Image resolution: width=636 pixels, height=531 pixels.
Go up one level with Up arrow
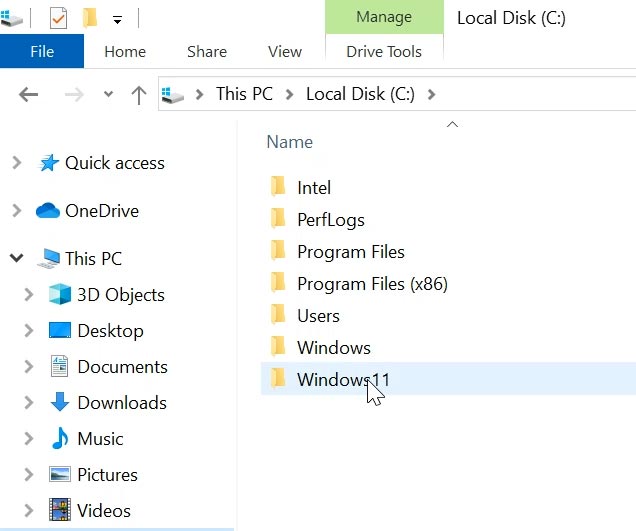139,95
